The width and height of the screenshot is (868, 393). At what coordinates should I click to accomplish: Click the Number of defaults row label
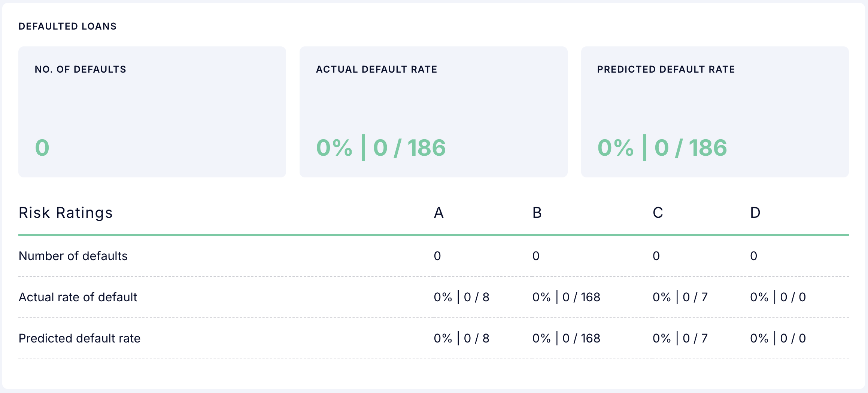73,256
